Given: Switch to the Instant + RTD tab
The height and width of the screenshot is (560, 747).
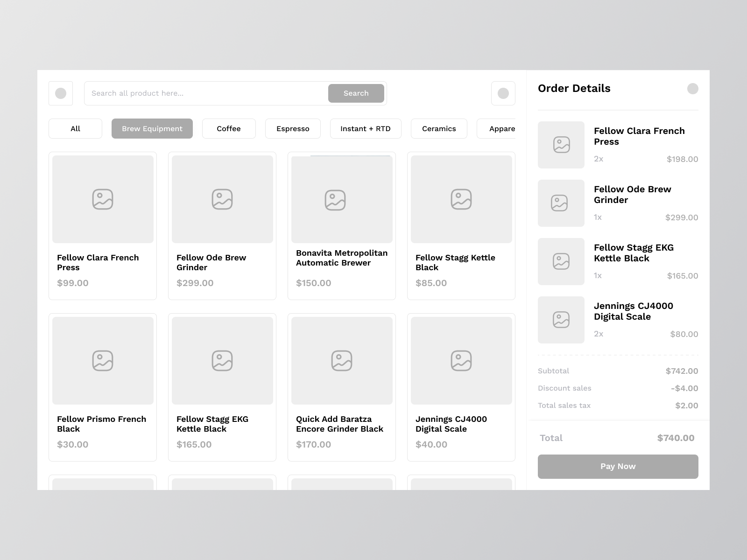Looking at the screenshot, I should [366, 128].
